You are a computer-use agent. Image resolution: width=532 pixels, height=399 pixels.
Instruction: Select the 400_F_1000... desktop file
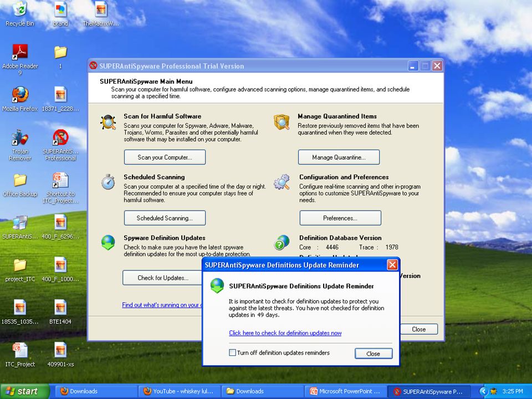tap(60, 265)
